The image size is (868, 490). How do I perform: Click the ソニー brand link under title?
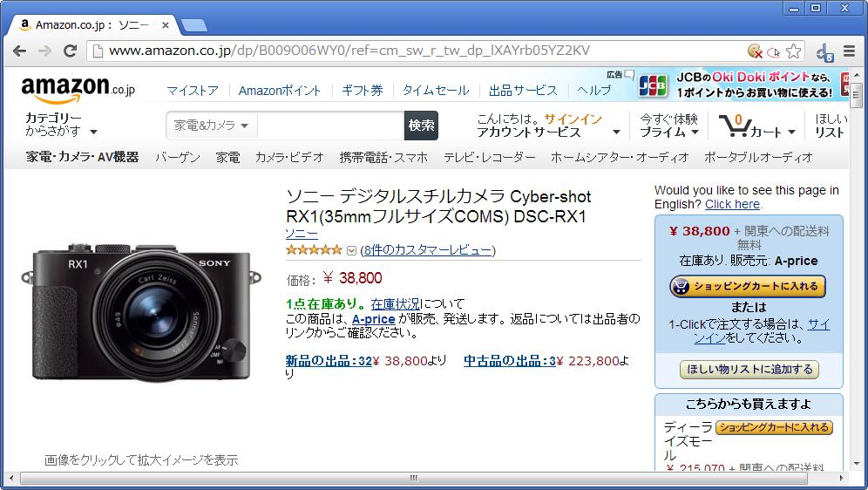[302, 234]
